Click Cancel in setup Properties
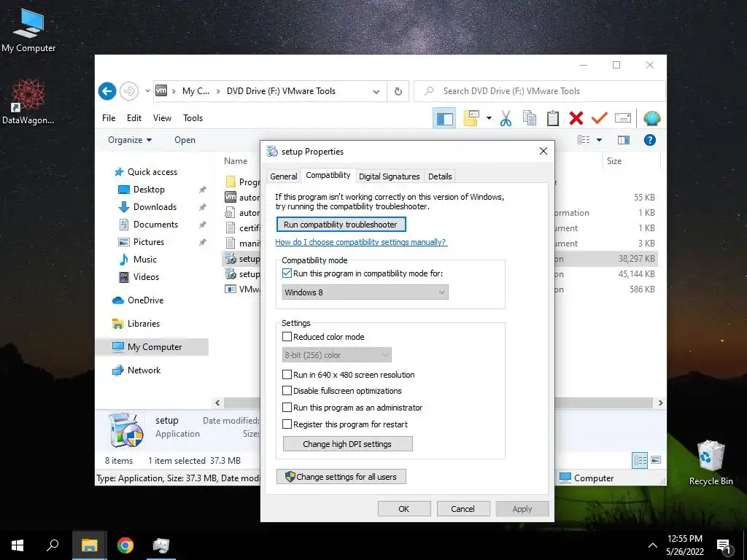The height and width of the screenshot is (560, 747). click(462, 508)
